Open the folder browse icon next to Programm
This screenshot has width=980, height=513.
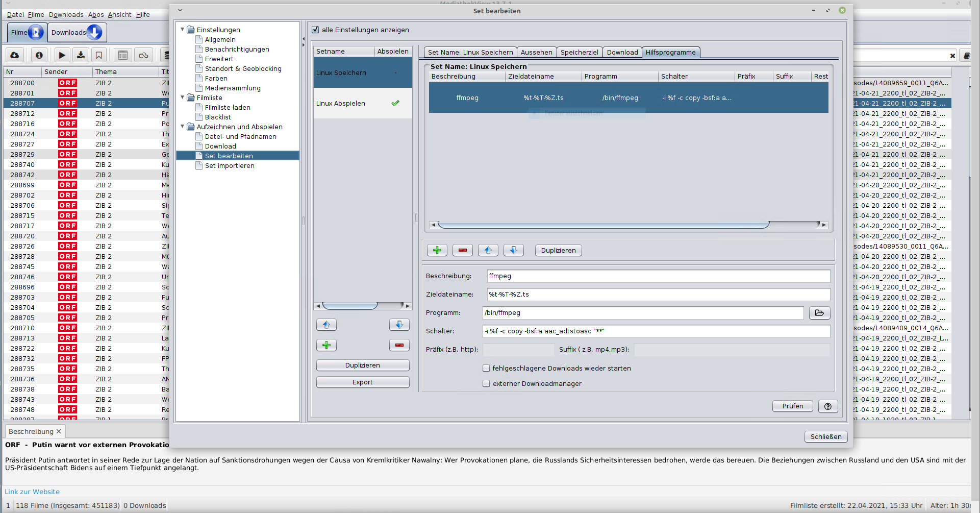(x=819, y=313)
